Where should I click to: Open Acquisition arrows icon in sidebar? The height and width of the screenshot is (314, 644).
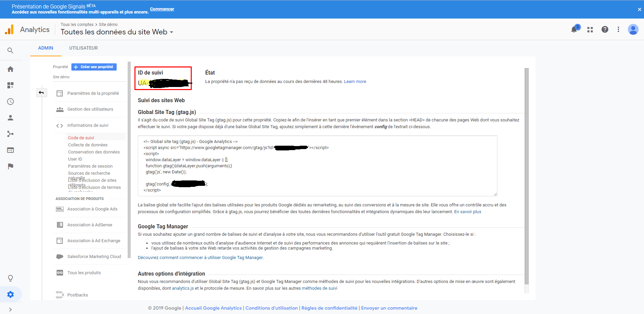[x=10, y=134]
